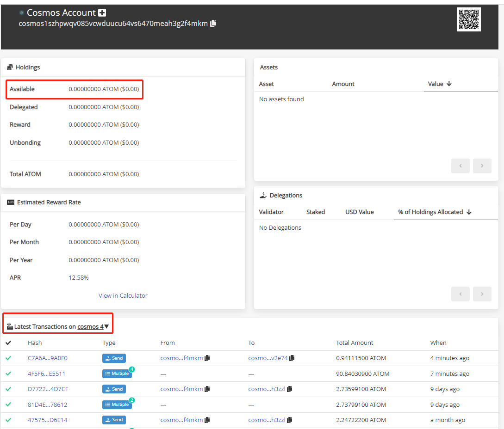Image resolution: width=504 pixels, height=429 pixels.
Task: Copy the cosmos account address
Action: [213, 23]
